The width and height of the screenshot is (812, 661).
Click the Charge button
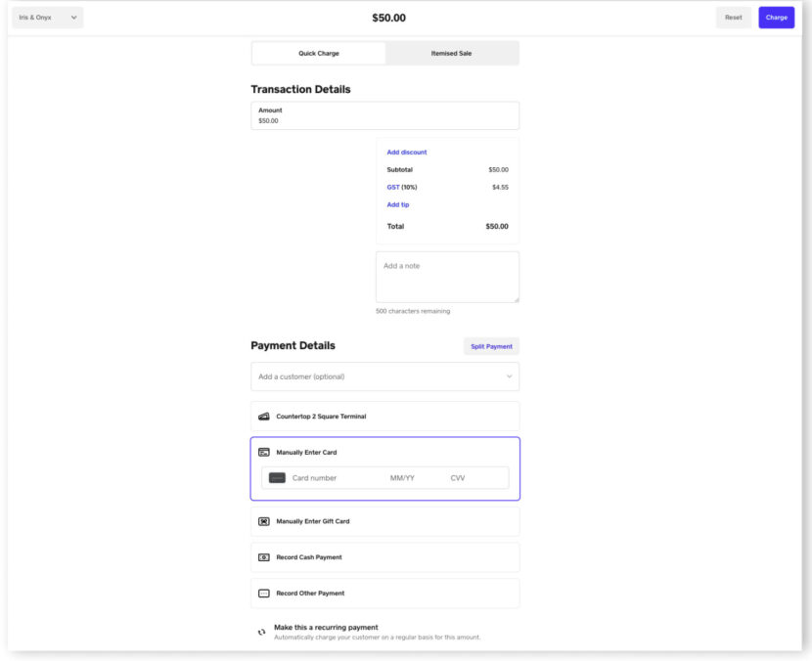(x=776, y=17)
